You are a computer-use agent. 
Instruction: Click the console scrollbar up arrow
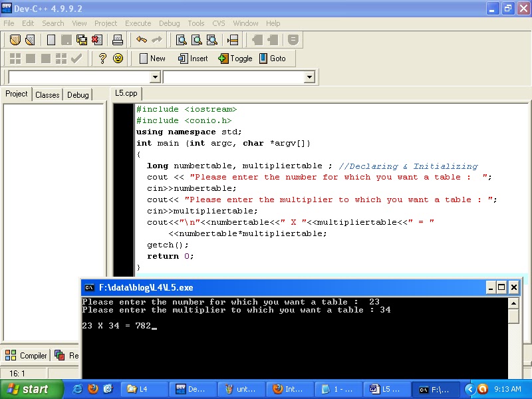pyautogui.click(x=513, y=303)
